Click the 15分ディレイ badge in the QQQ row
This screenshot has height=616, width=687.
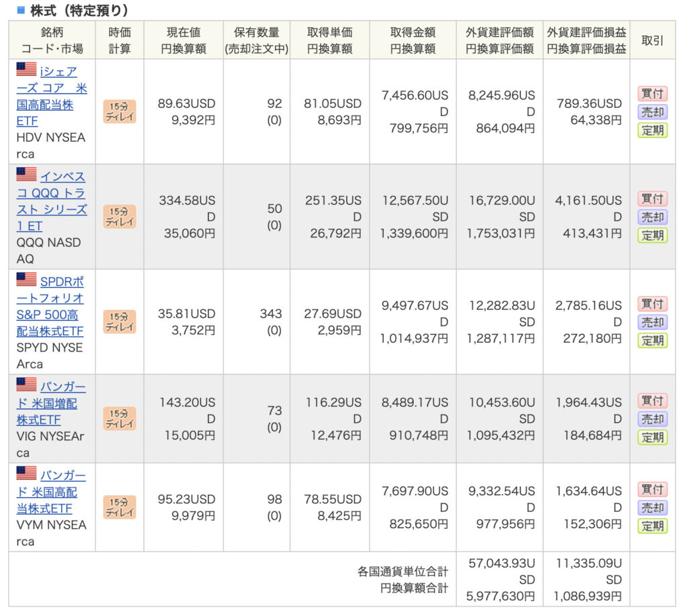pyautogui.click(x=119, y=217)
